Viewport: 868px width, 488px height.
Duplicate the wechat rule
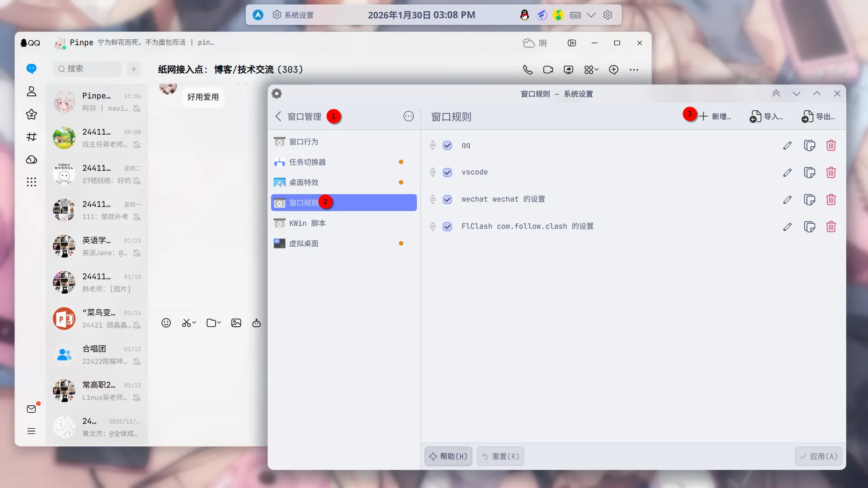809,200
